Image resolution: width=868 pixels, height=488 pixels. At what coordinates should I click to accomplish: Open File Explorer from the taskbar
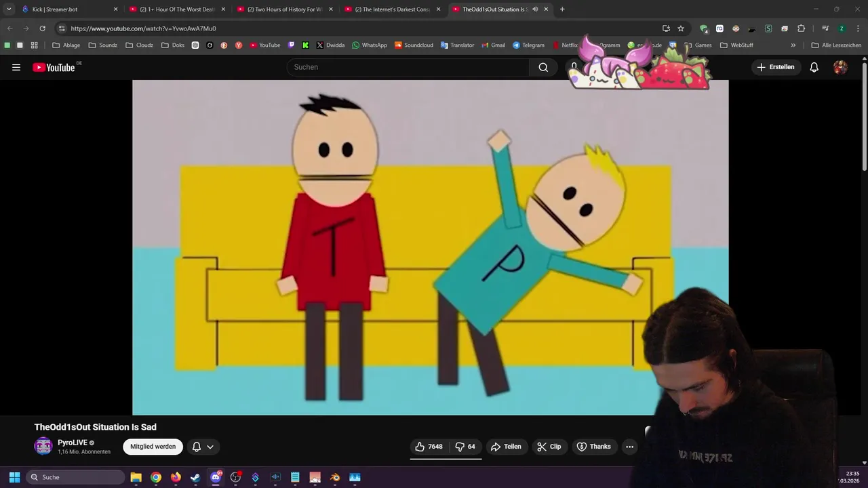tap(136, 477)
